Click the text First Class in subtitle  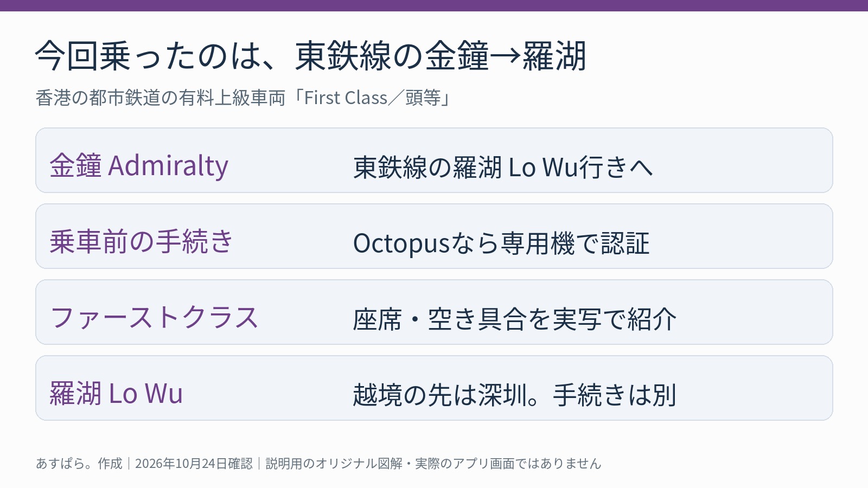(346, 98)
